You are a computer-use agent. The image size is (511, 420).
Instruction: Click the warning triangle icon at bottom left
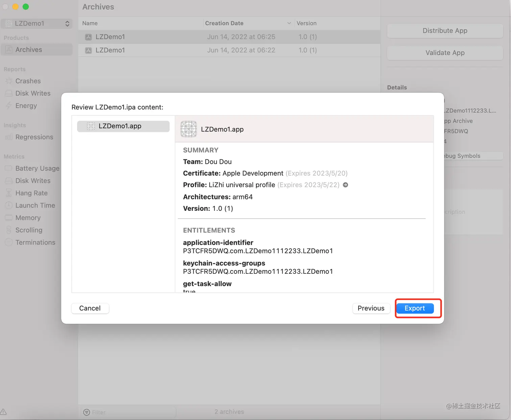3,412
